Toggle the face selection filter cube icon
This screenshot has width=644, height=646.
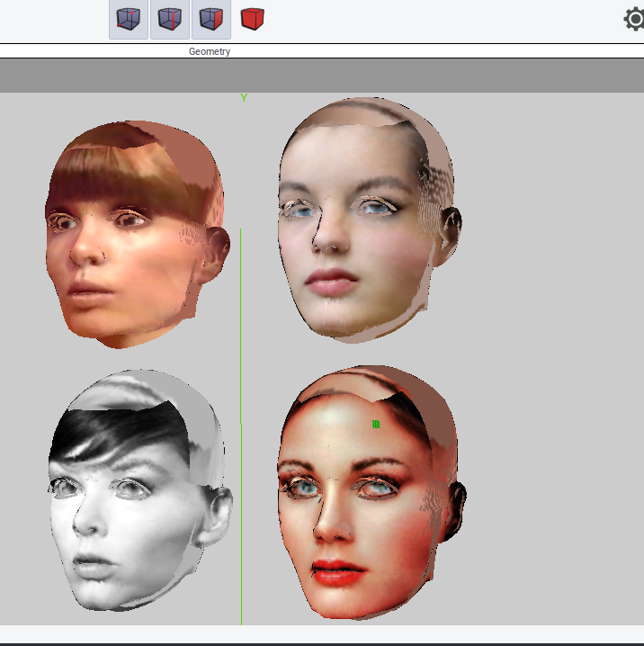pyautogui.click(x=211, y=20)
